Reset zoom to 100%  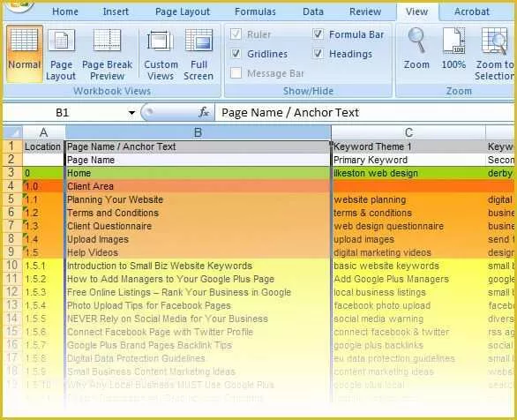(x=453, y=49)
